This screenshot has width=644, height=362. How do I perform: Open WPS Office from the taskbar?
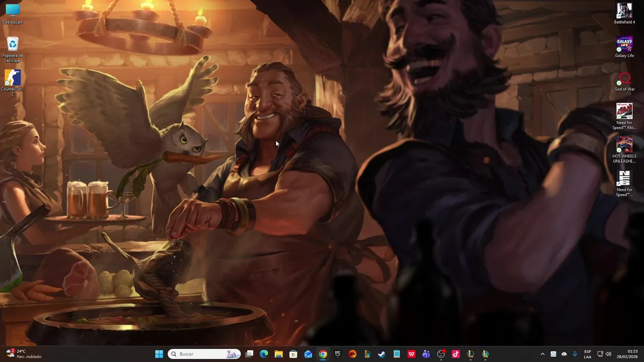411,354
